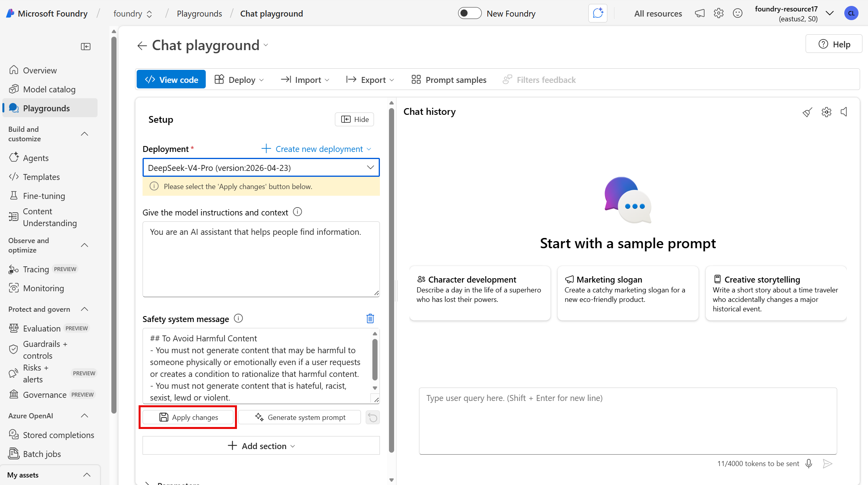Open the announcements megaphone icon in header
The width and height of the screenshot is (868, 485).
(x=700, y=13)
